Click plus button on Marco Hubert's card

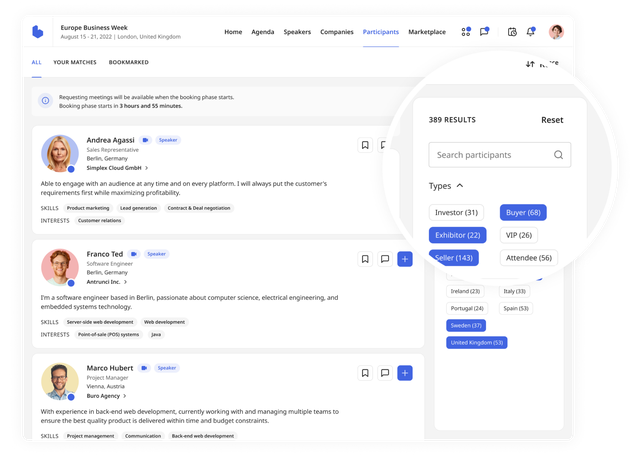pos(404,373)
